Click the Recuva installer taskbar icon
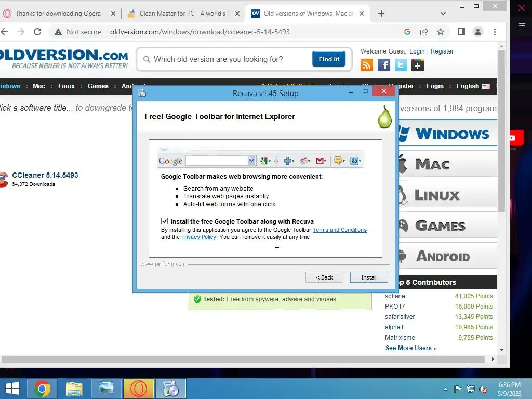The image size is (532, 399). 171,389
